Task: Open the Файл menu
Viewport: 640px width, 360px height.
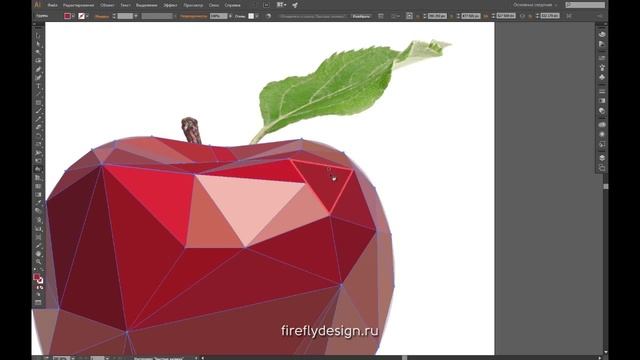Action: pyautogui.click(x=52, y=5)
